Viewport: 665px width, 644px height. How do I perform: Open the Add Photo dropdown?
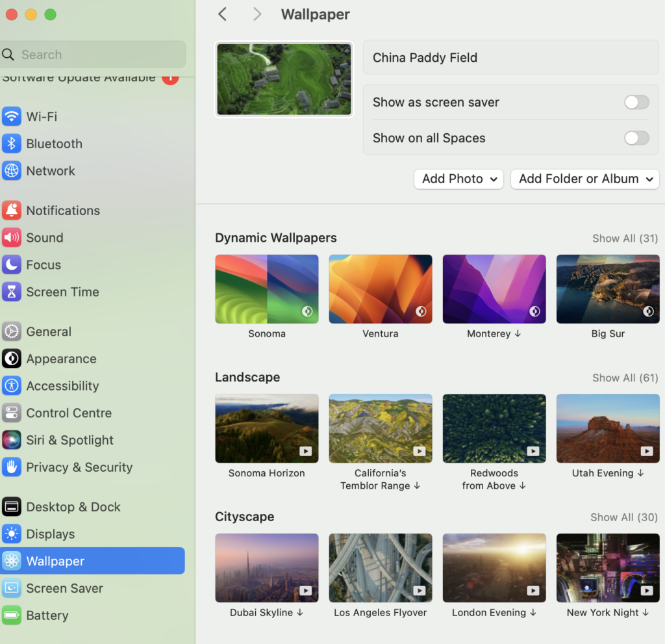click(458, 179)
